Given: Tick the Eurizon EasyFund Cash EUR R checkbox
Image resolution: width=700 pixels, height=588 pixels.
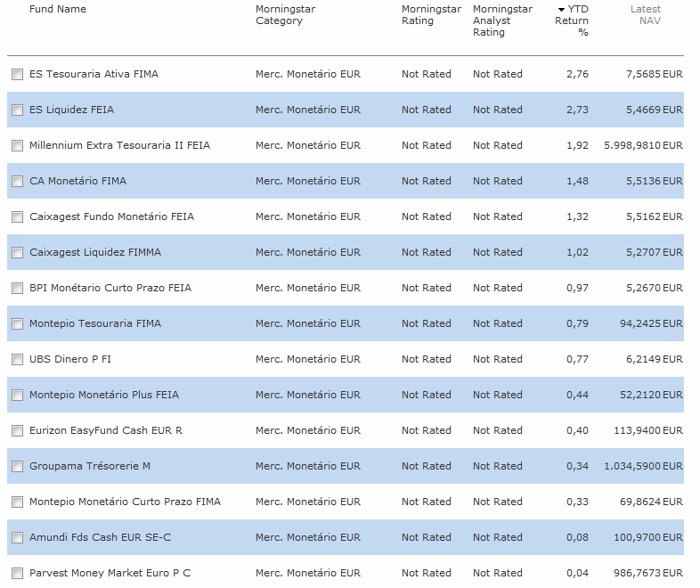Looking at the screenshot, I should (x=17, y=431).
